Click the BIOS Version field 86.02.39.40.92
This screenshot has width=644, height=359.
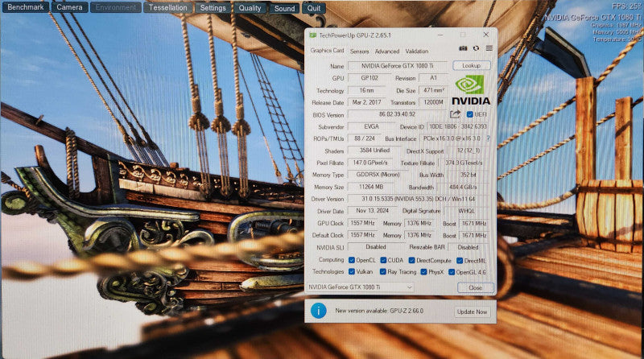point(397,114)
